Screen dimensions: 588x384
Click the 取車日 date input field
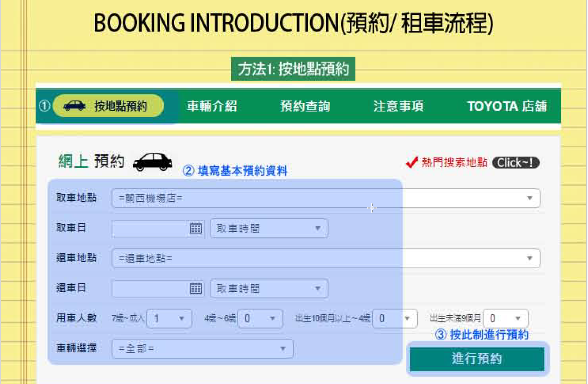[150, 228]
